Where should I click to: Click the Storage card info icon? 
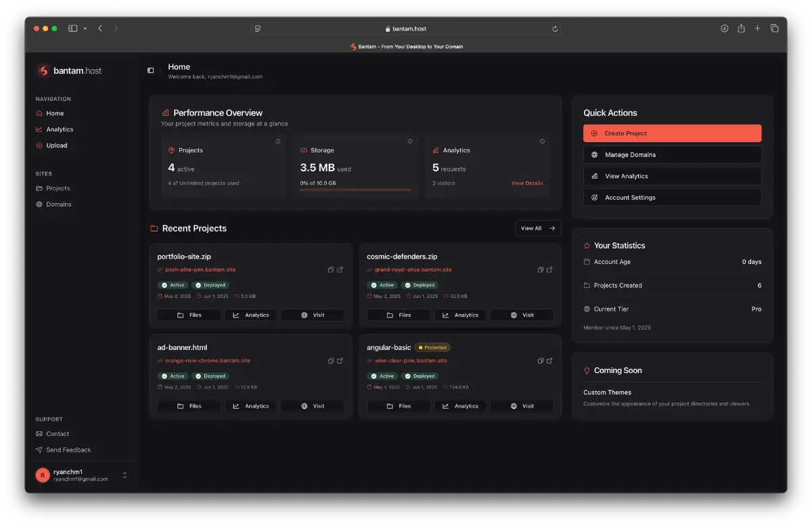click(410, 141)
